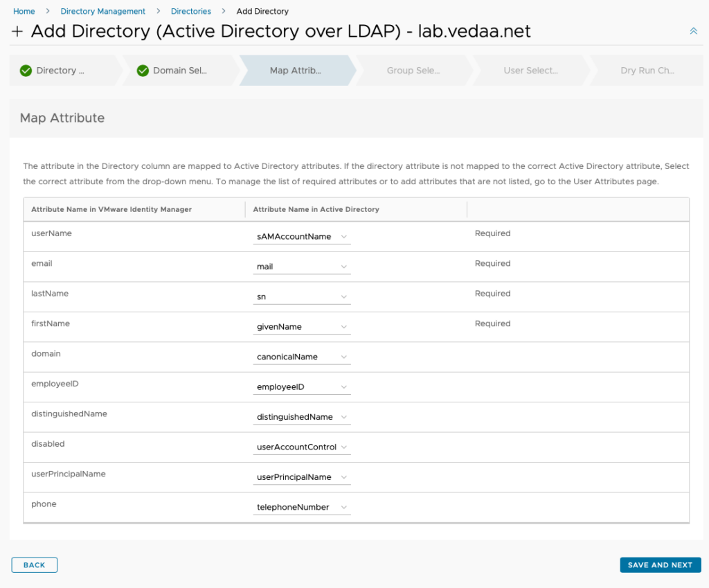Open the telephoneNumber dropdown for phone
This screenshot has width=709, height=588.
click(302, 507)
